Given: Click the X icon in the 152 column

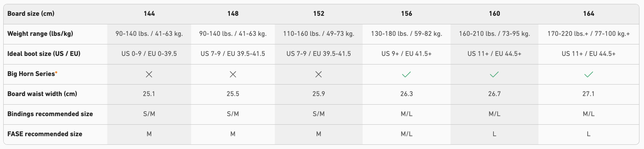Looking at the screenshot, I should click(x=318, y=74).
